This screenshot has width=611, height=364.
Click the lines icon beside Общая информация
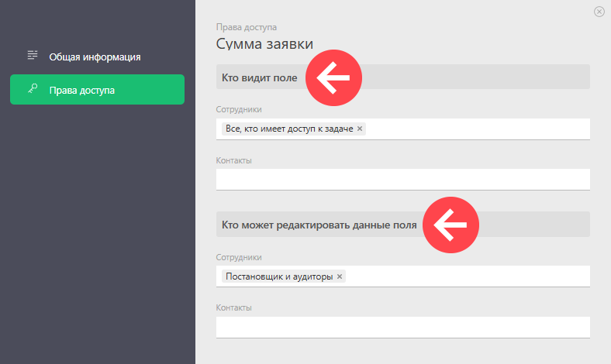33,55
